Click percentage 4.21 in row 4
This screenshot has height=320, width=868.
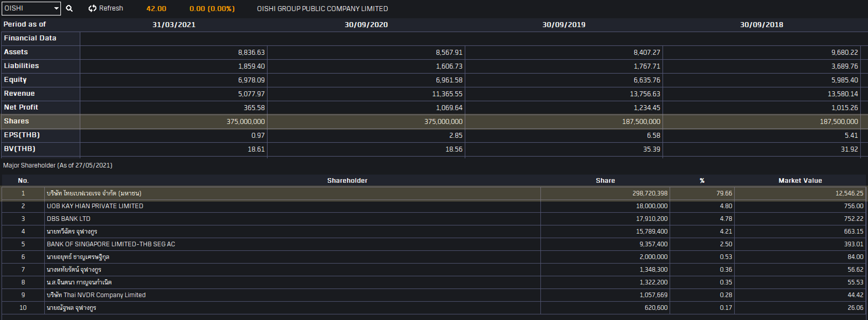point(726,232)
